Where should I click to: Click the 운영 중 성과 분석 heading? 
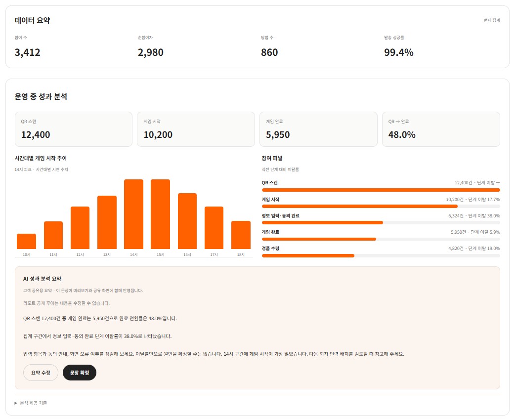coord(41,96)
